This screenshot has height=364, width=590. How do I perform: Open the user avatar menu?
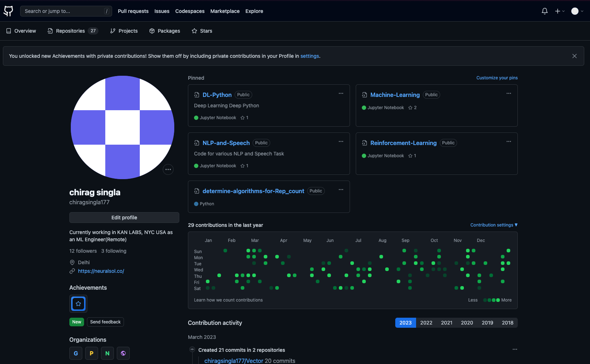(x=577, y=11)
